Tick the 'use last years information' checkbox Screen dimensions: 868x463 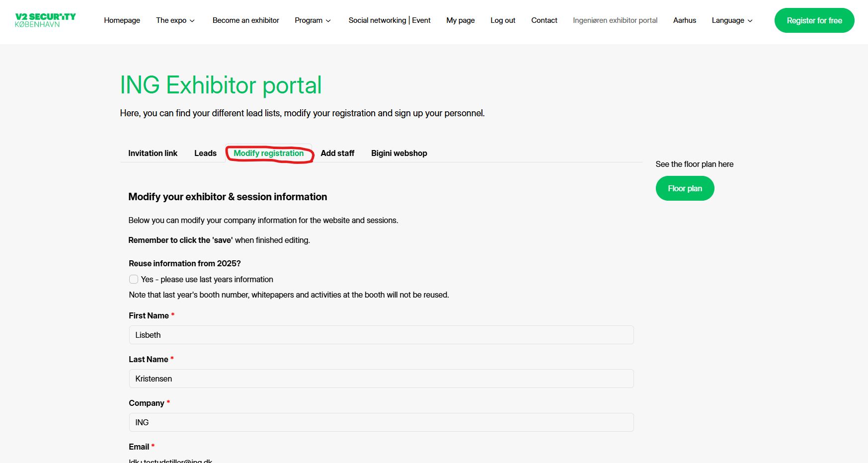click(x=134, y=279)
